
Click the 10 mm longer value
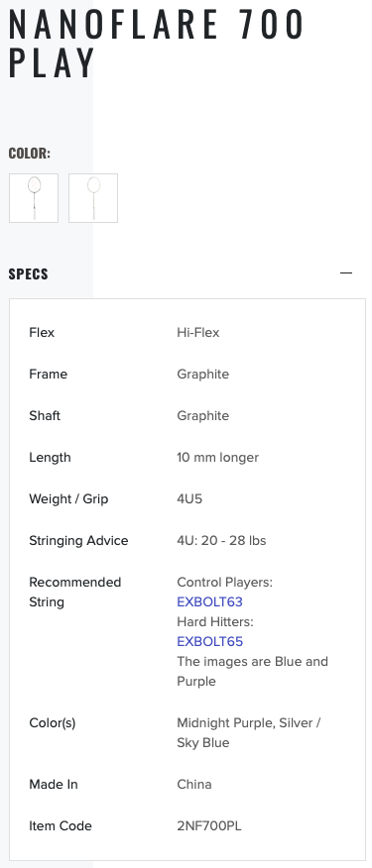pos(218,457)
